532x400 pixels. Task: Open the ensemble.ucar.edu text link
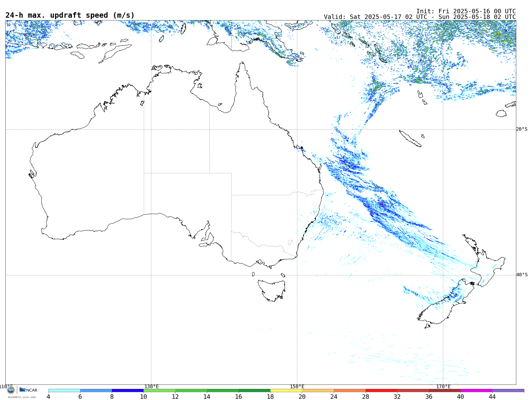point(22,397)
